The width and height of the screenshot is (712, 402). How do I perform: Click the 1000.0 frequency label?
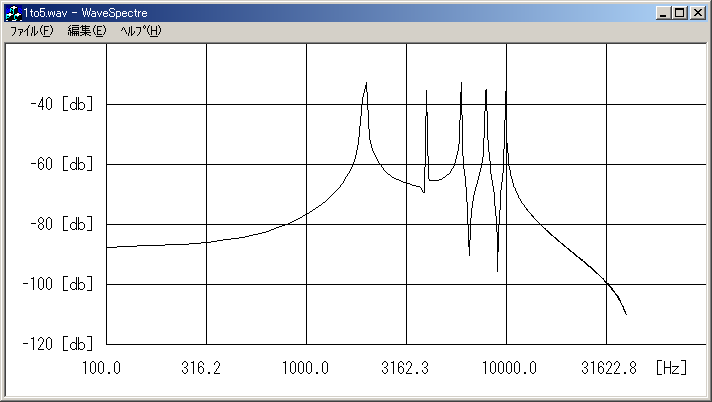coord(305,367)
